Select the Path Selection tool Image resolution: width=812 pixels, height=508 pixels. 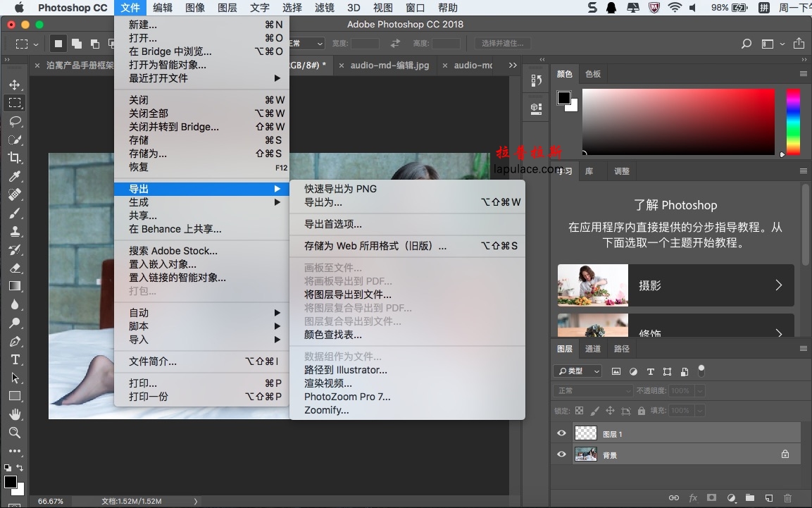(15, 378)
